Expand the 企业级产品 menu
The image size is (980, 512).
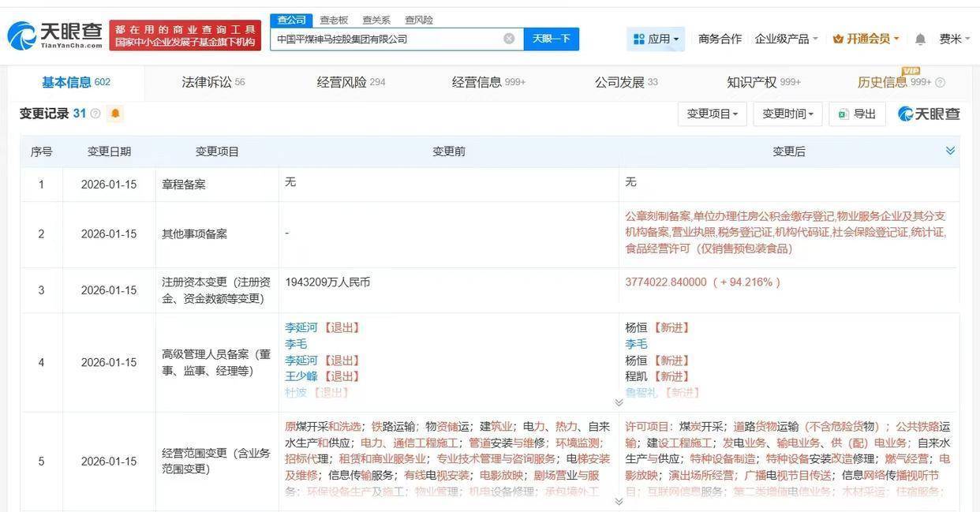point(786,39)
